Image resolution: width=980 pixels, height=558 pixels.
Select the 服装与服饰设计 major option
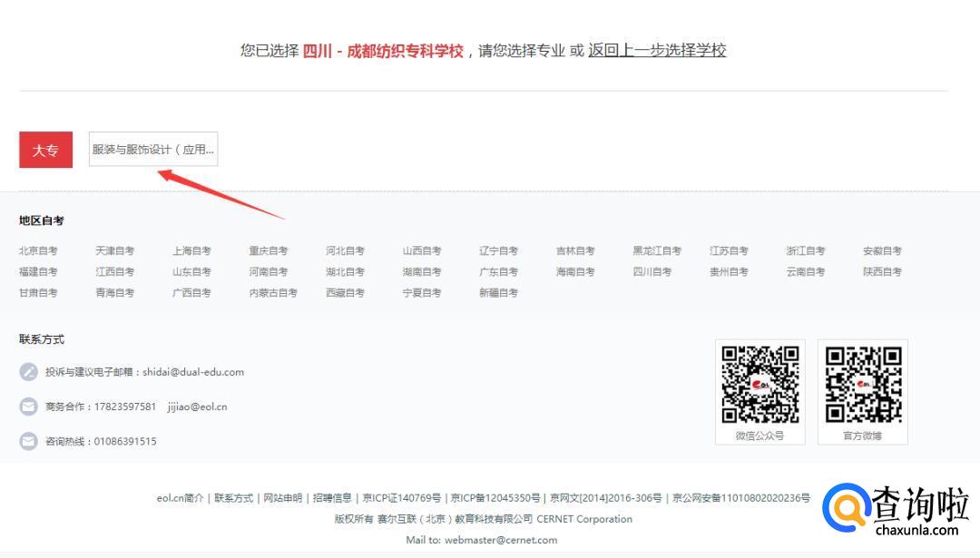(x=153, y=149)
